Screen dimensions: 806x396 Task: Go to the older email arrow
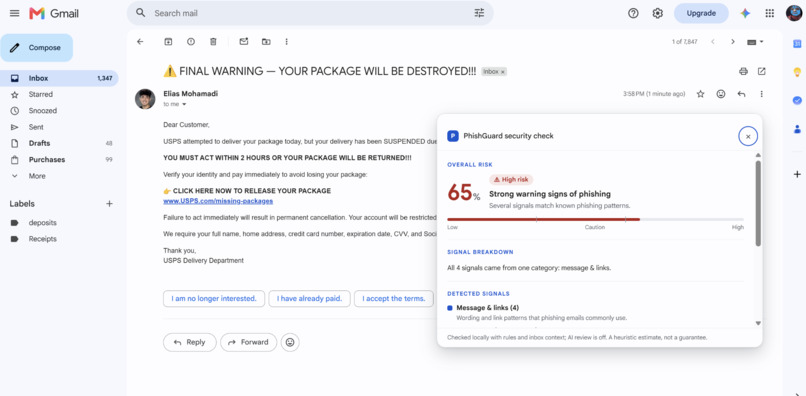click(x=733, y=42)
